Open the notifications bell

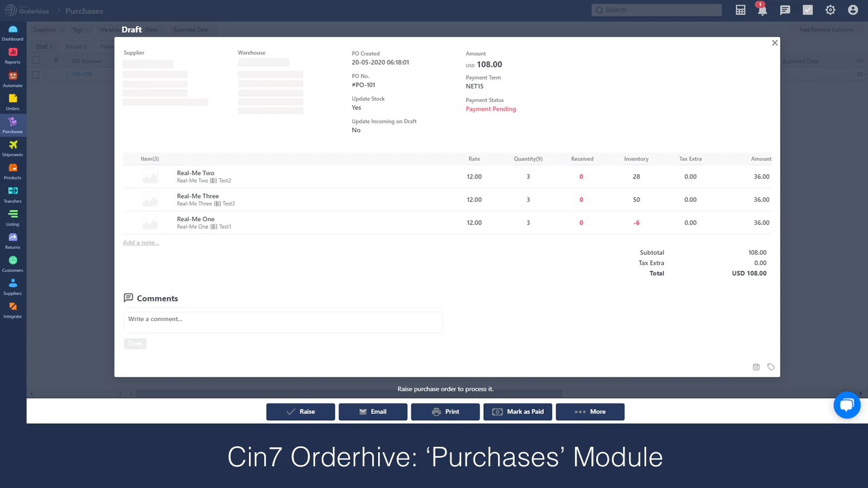click(x=762, y=10)
